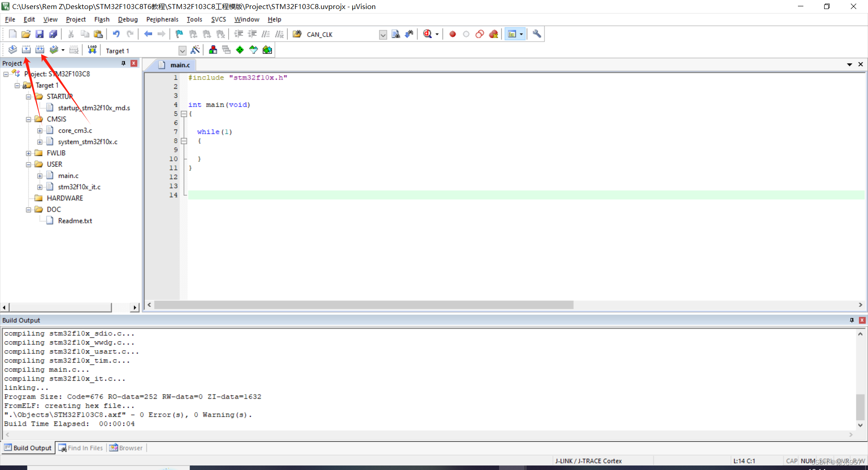Undo the last edit
Screen dimensions: 868x470
116,34
